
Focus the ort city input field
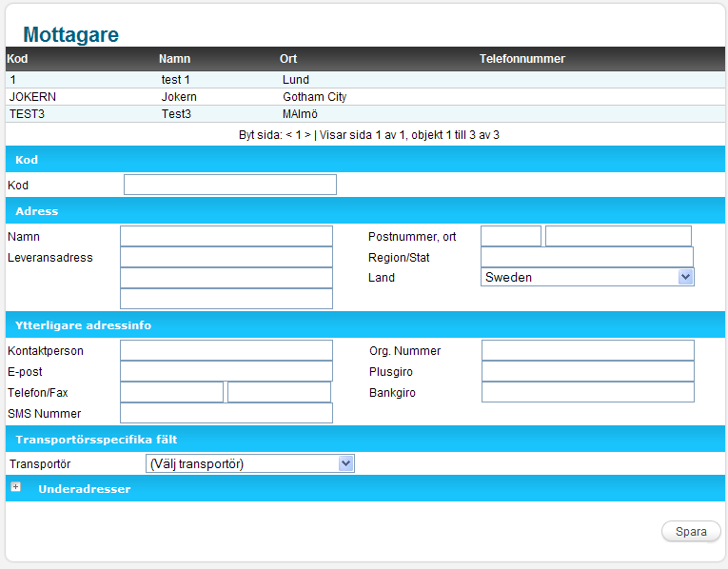(619, 236)
